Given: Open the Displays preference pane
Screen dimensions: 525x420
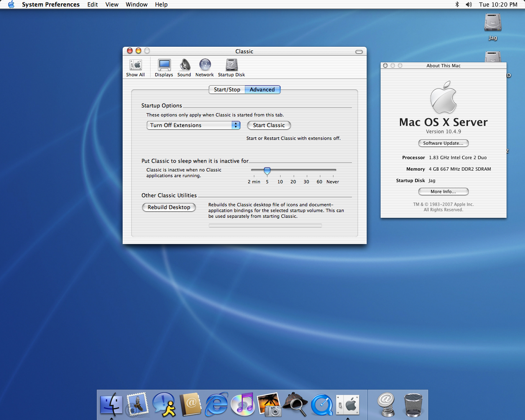Looking at the screenshot, I should 164,68.
